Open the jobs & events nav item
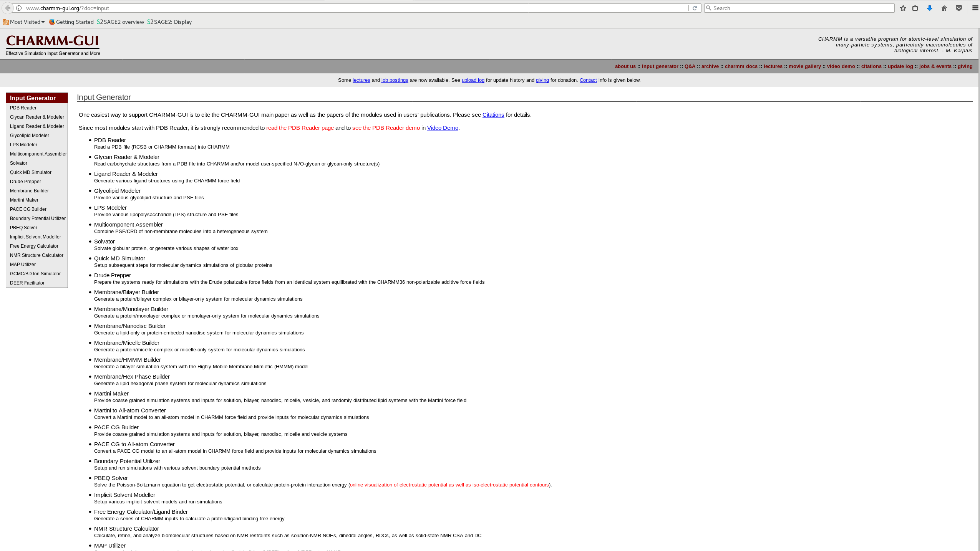Screen dimensions: 980x551 [x=935, y=66]
